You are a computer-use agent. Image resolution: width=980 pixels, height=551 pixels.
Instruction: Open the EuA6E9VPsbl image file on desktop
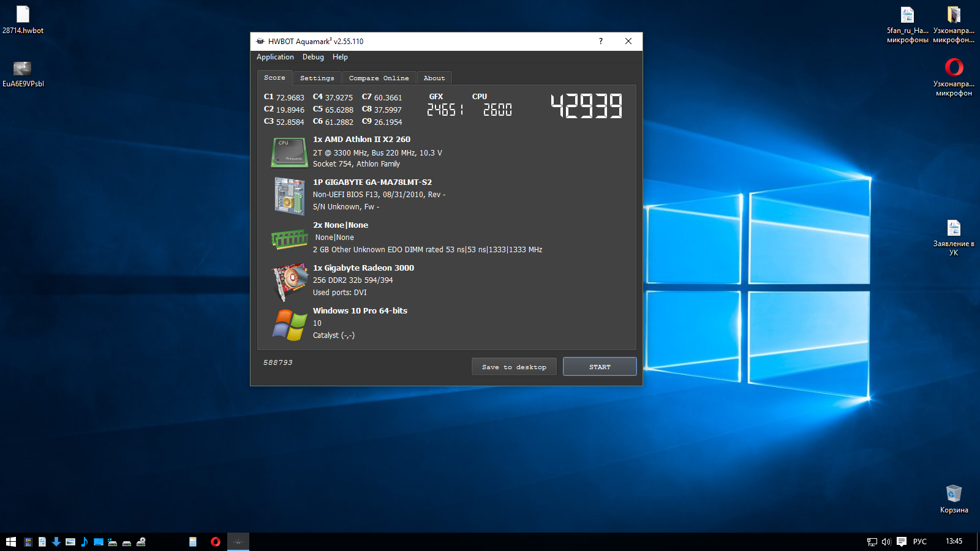[x=23, y=73]
